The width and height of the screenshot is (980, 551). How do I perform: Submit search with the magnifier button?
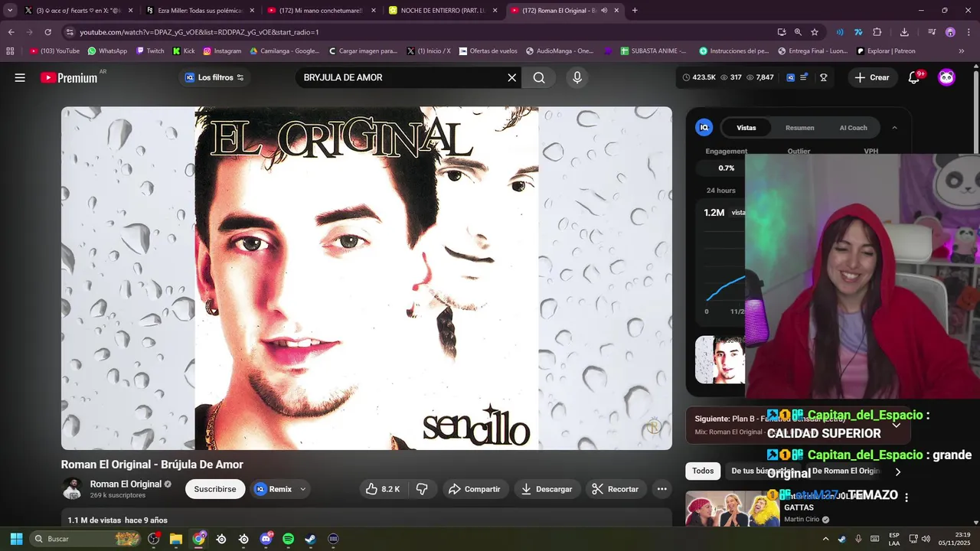tap(539, 77)
